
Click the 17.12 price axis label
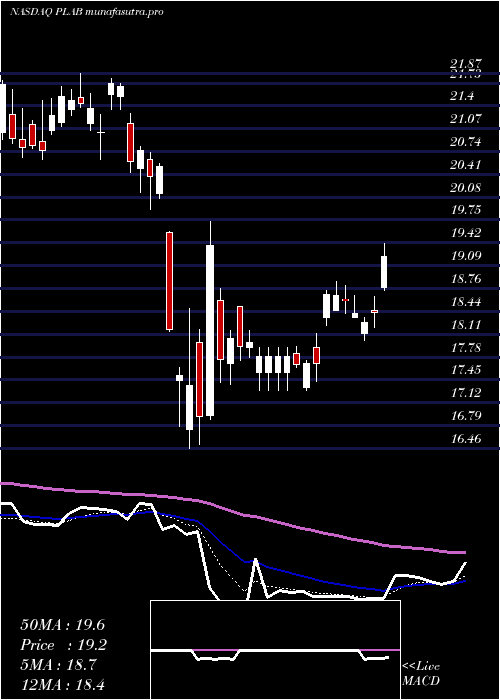[x=466, y=393]
